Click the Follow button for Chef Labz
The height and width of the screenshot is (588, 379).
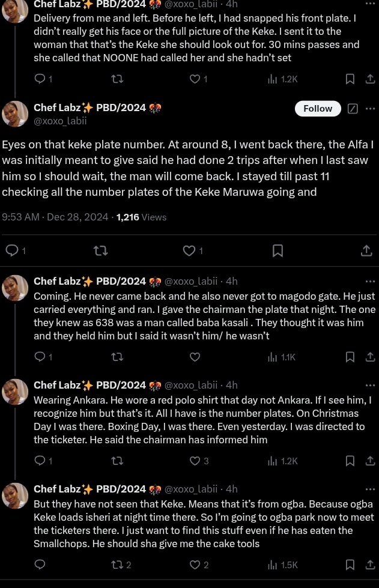(318, 109)
